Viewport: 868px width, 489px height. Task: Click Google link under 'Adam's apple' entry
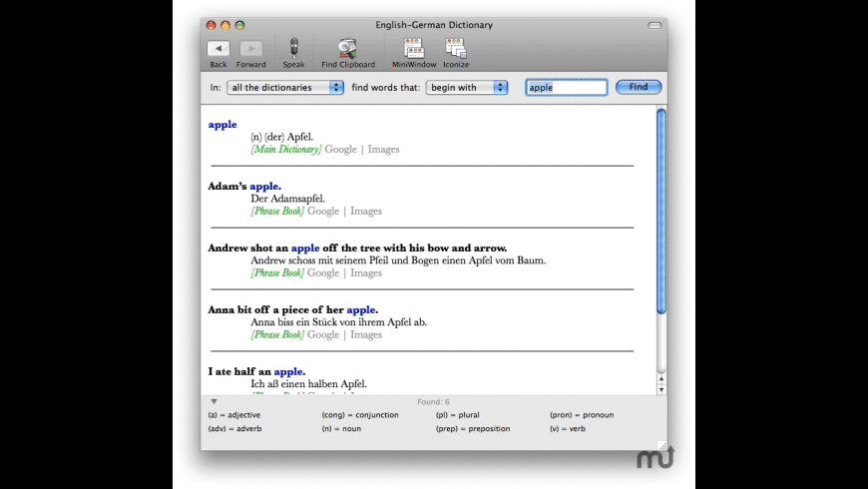tap(323, 212)
